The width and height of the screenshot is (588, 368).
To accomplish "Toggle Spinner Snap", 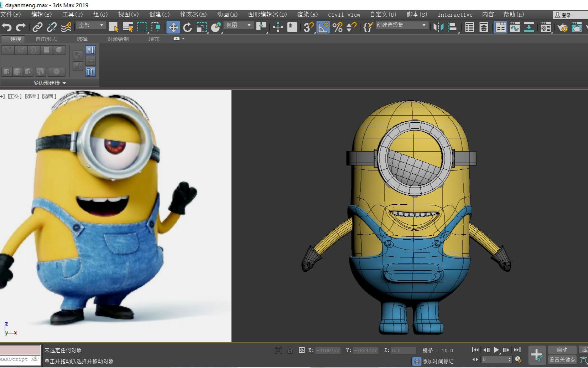I will (352, 27).
